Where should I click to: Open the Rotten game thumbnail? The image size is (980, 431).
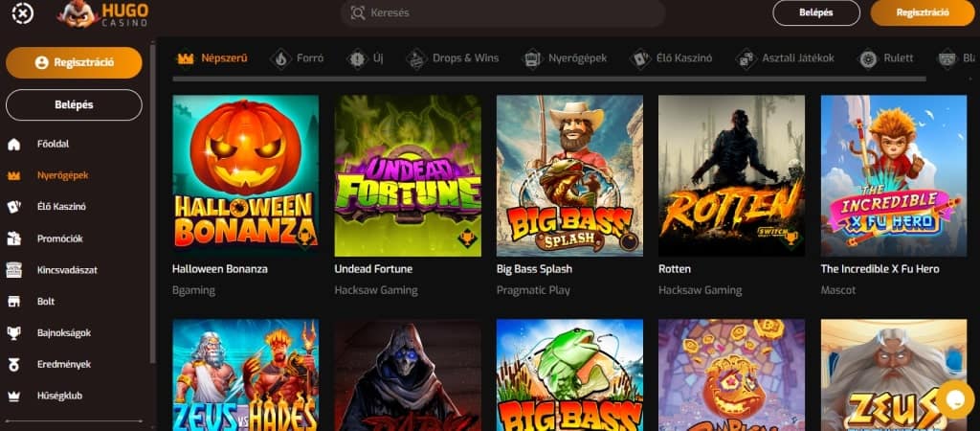point(732,176)
